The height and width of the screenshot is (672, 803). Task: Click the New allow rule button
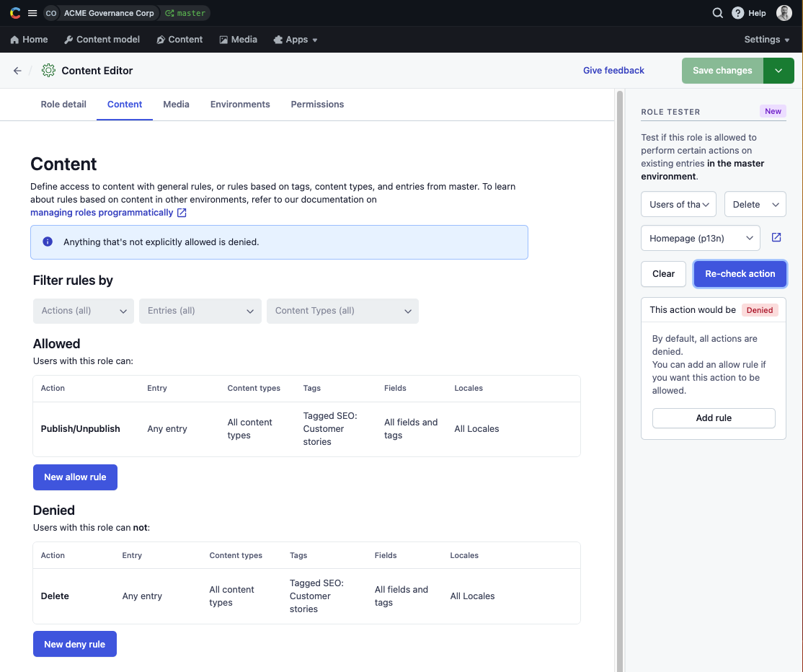(75, 477)
